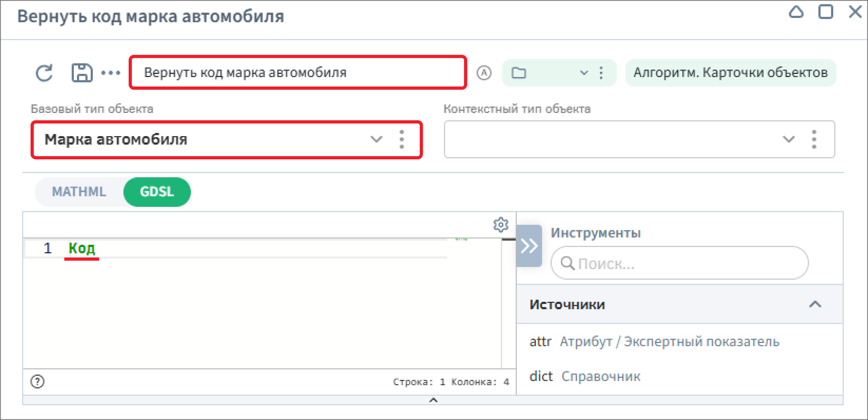Open kebab menu in Марка автомобиля field

pos(402,139)
